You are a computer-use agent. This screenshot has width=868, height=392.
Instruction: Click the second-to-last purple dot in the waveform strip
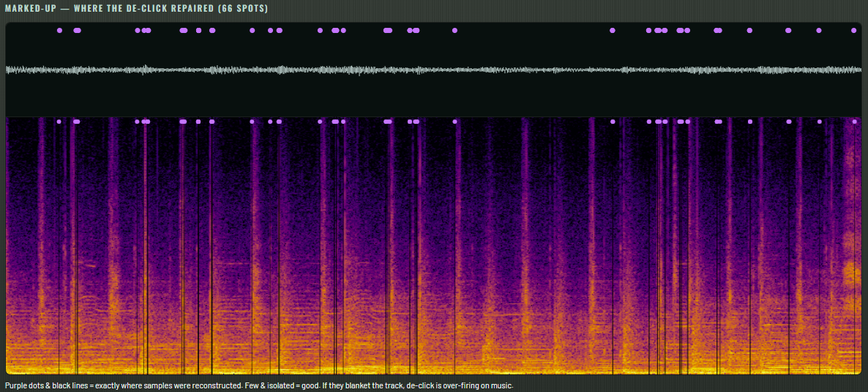pyautogui.click(x=819, y=31)
